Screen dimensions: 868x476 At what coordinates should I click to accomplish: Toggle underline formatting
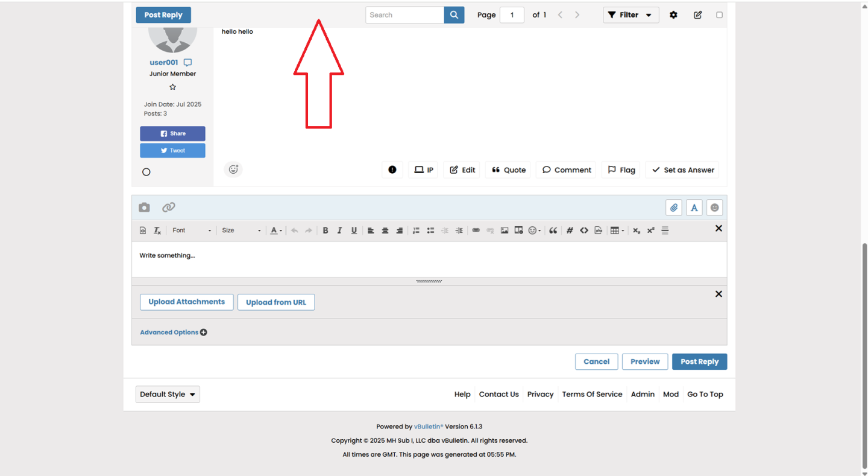[x=354, y=230]
